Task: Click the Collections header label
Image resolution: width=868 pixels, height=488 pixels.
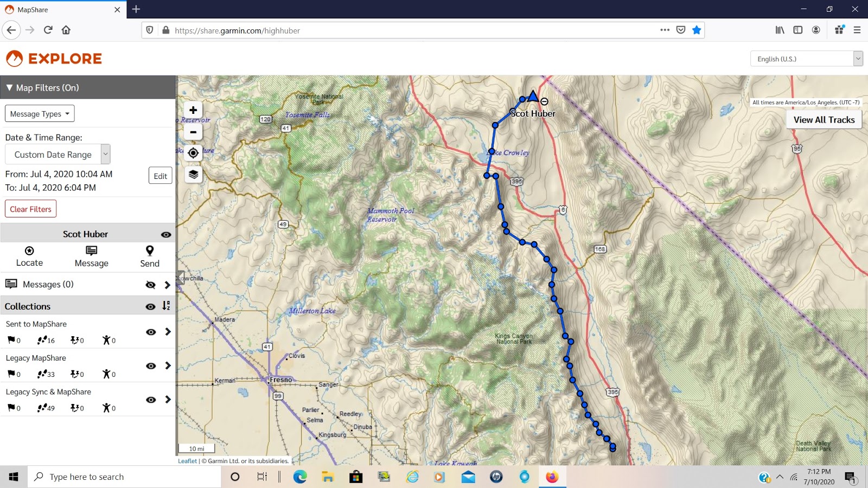Action: 28,306
